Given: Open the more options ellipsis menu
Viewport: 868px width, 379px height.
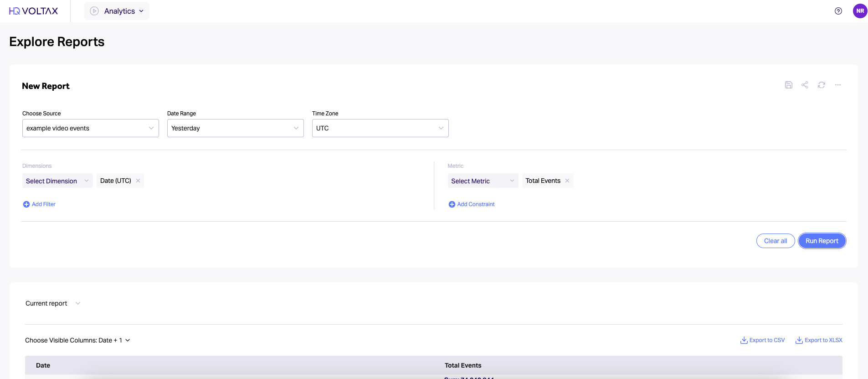Looking at the screenshot, I should click(x=837, y=85).
